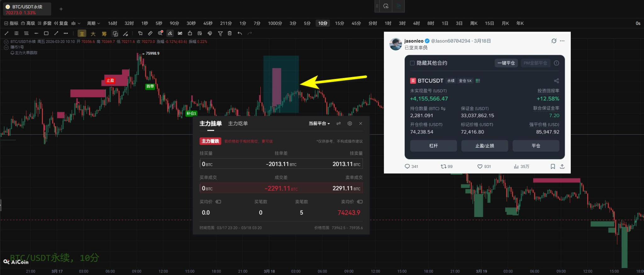The width and height of the screenshot is (644, 275).
Task: Bookmark the jasonleo tweet
Action: point(552,166)
